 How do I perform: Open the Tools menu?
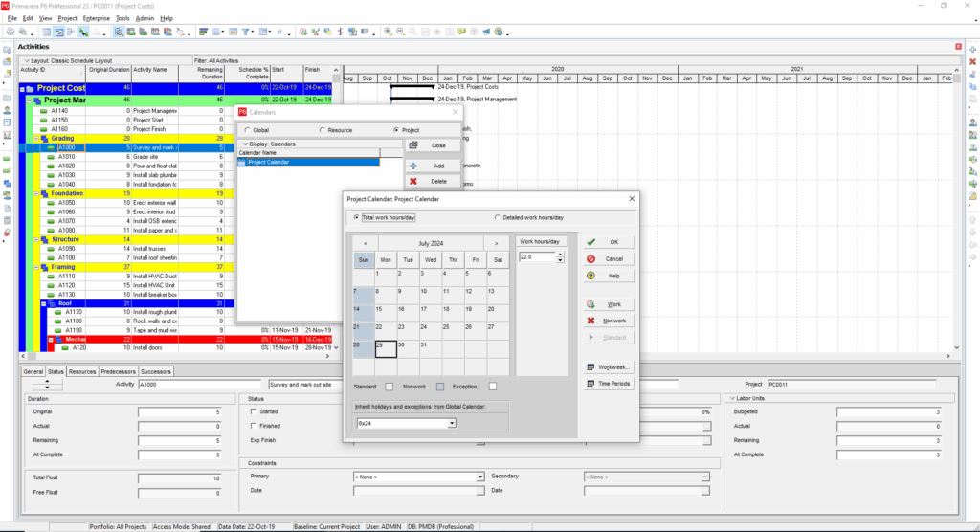pyautogui.click(x=122, y=19)
